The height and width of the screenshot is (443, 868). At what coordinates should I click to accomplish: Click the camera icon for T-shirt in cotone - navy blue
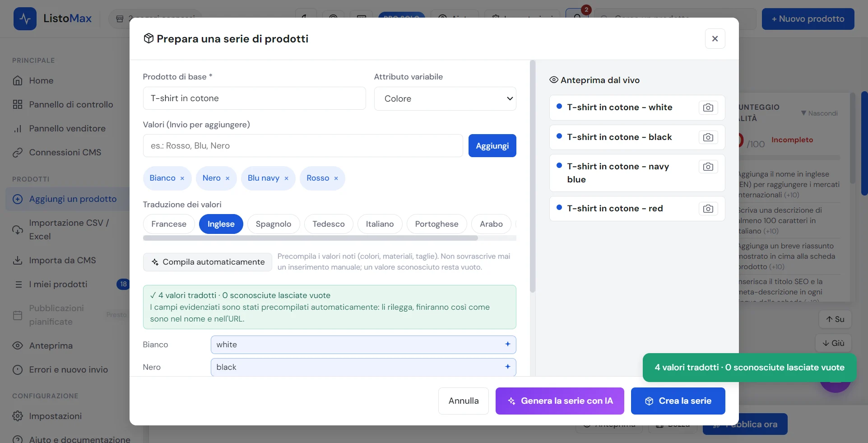coord(708,167)
